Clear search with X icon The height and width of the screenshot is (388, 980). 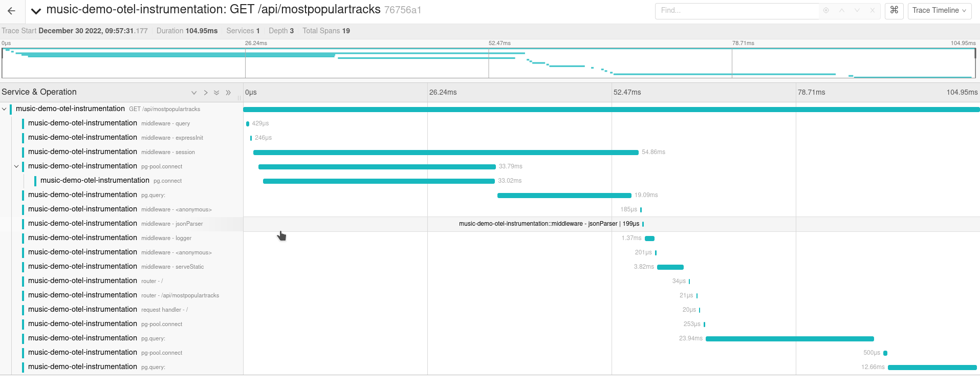point(873,10)
